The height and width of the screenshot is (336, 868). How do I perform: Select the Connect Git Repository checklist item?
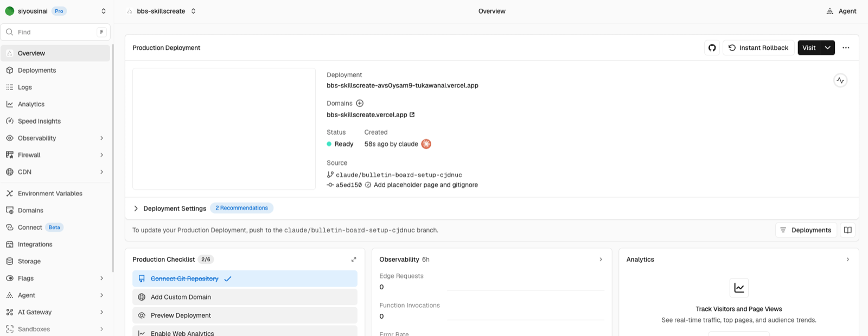(x=245, y=278)
